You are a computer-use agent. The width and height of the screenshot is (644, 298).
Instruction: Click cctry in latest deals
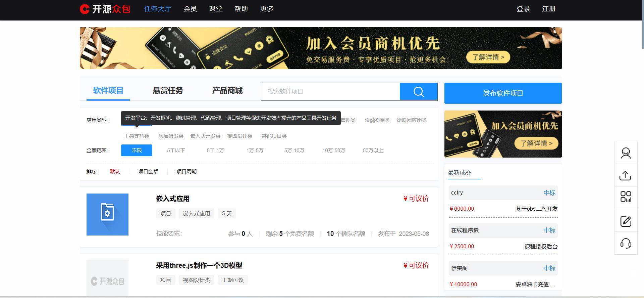(x=457, y=193)
